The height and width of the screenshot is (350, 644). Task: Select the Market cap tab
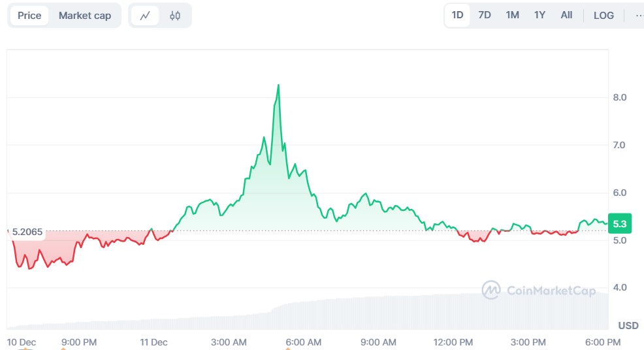[85, 16]
